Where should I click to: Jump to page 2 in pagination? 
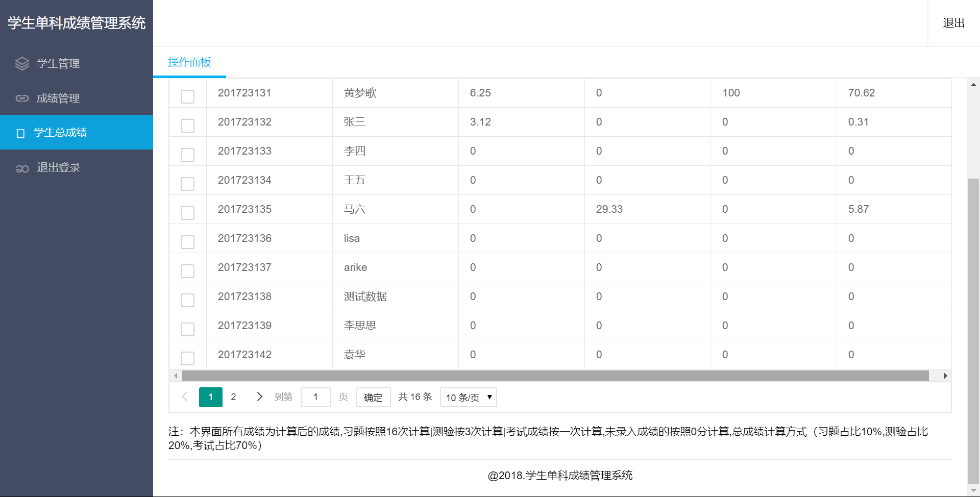(x=233, y=397)
